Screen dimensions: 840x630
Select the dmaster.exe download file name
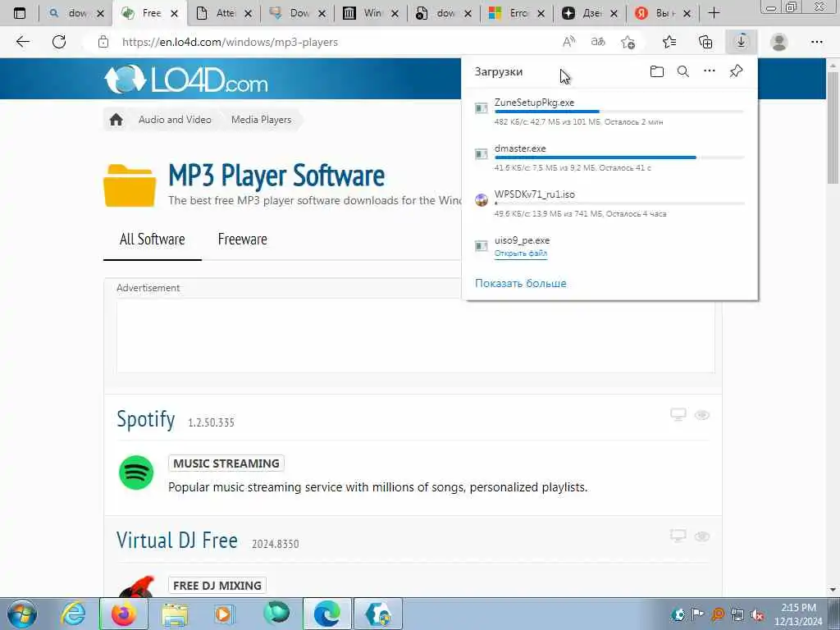click(x=520, y=148)
